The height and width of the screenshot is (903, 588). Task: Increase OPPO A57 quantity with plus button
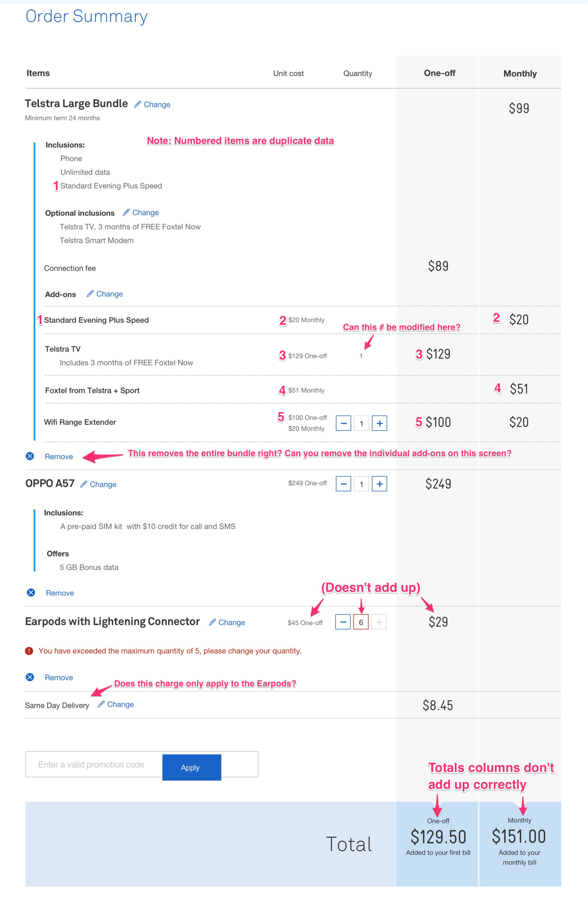[379, 484]
